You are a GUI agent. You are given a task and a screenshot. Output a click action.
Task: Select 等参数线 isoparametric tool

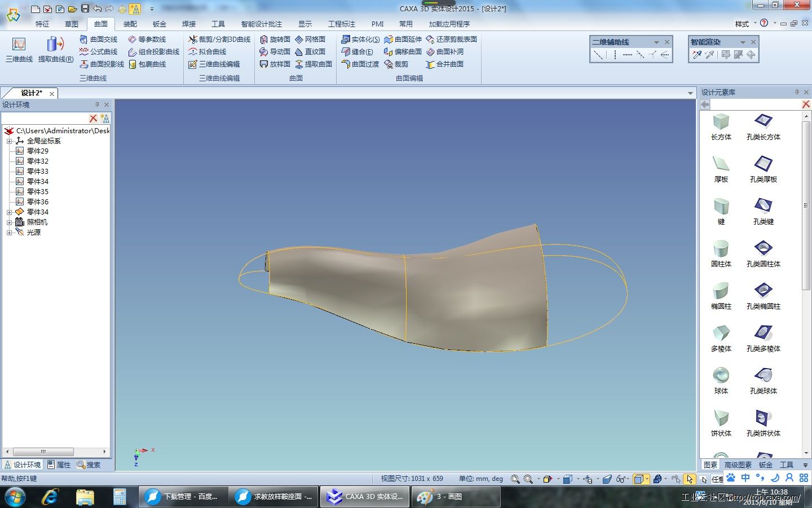pos(147,40)
